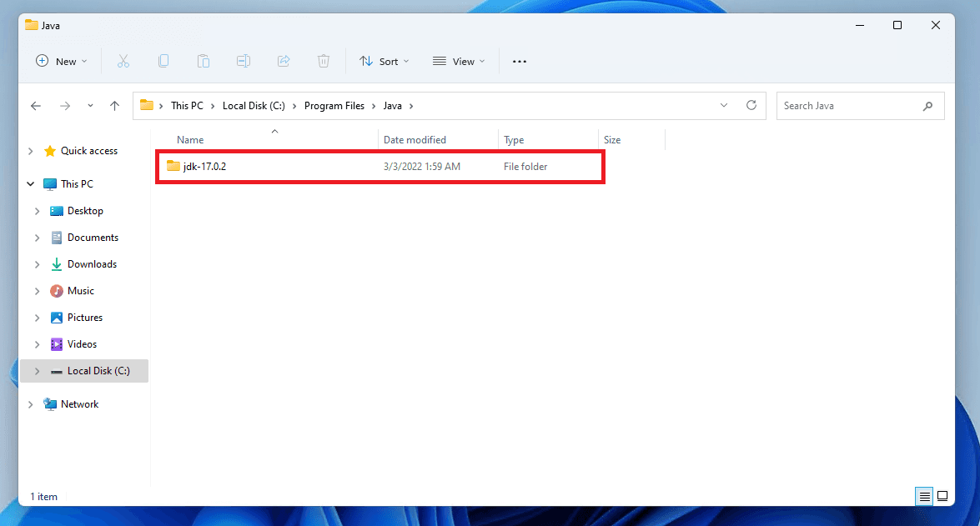Open the See more ellipsis menu
The image size is (980, 526).
point(520,61)
